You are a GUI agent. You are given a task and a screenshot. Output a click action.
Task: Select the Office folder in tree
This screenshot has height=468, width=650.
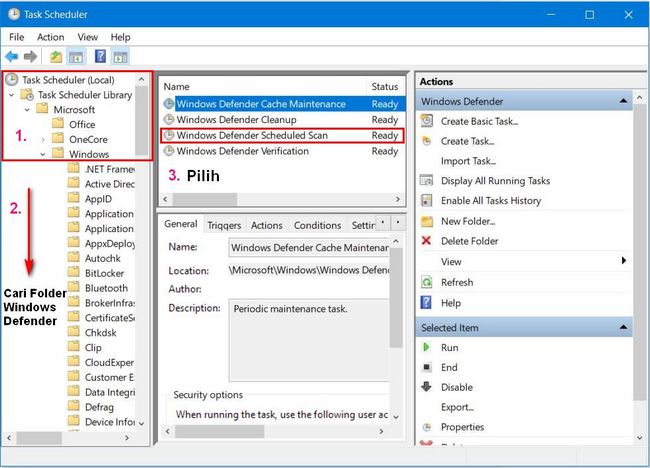82,125
